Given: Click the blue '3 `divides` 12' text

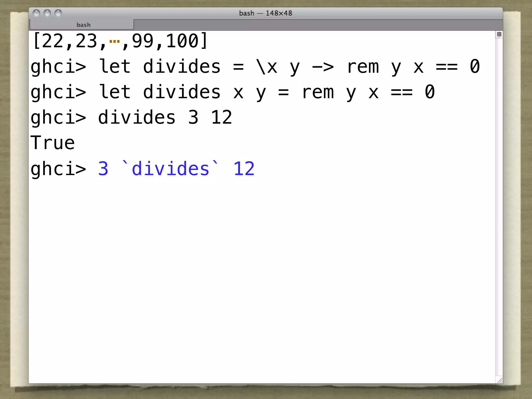Looking at the screenshot, I should 176,169.
